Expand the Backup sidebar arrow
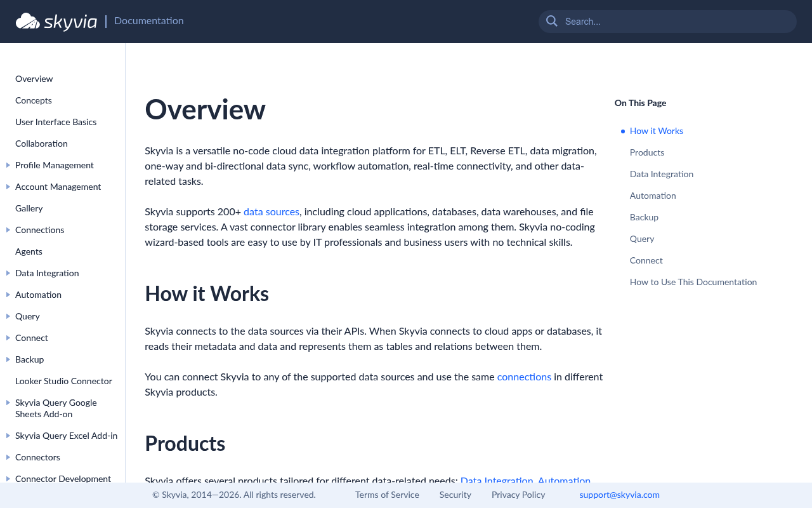Viewport: 812px width, 508px height. [8, 359]
